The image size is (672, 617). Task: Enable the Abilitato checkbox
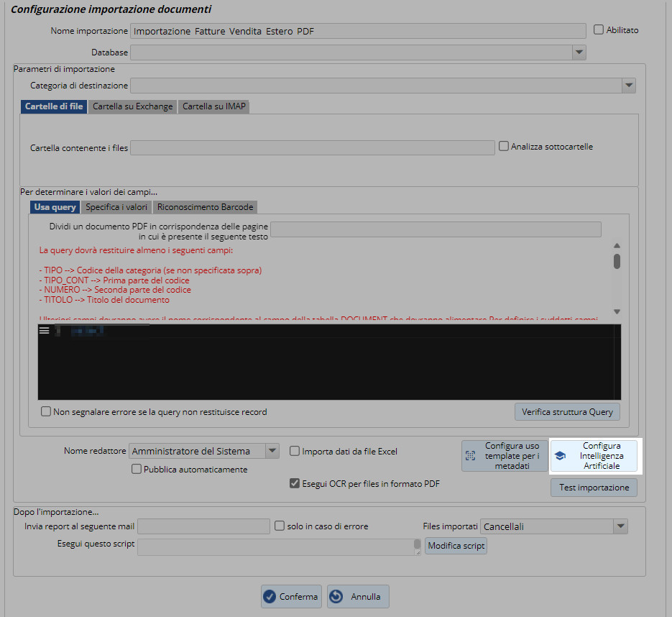pos(599,30)
